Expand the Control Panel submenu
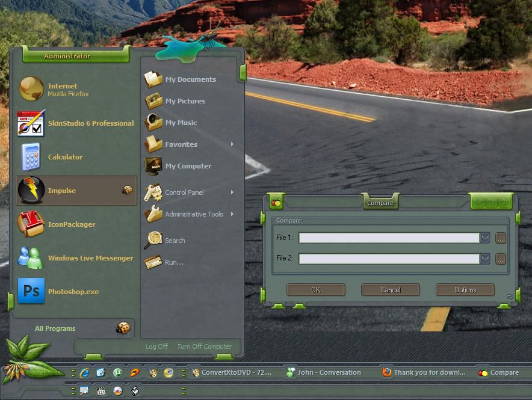Viewport: 532px width, 400px height. (190, 192)
